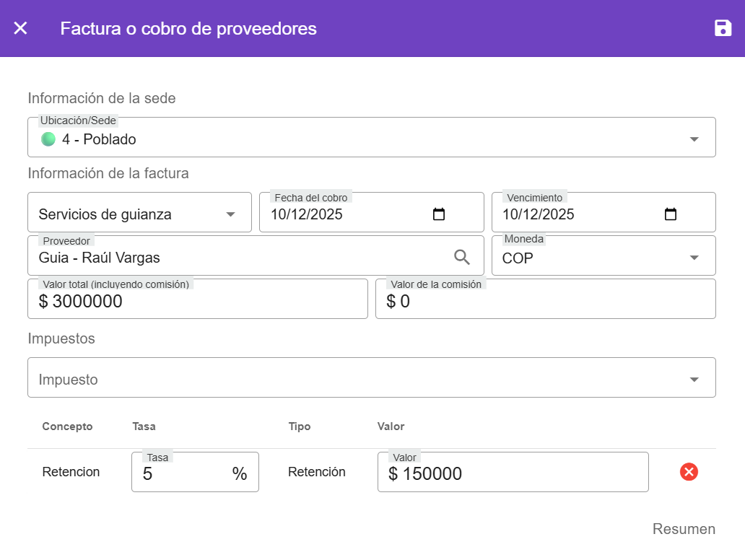The width and height of the screenshot is (745, 560).
Task: Click the Fecha del cobro date text
Action: (x=307, y=214)
